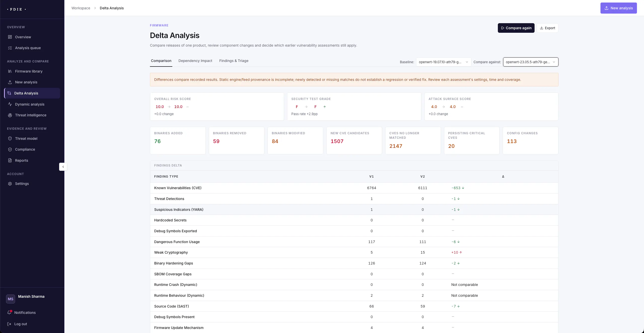Image resolution: width=644 pixels, height=333 pixels.
Task: Select the Known Vulnerabilities (CVE) row
Action: 354,188
